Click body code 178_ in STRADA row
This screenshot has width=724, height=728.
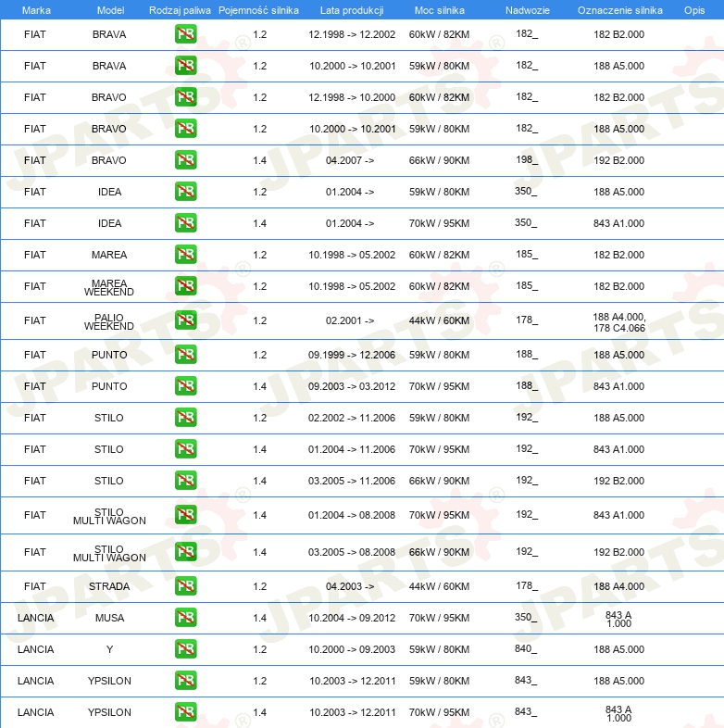click(527, 586)
